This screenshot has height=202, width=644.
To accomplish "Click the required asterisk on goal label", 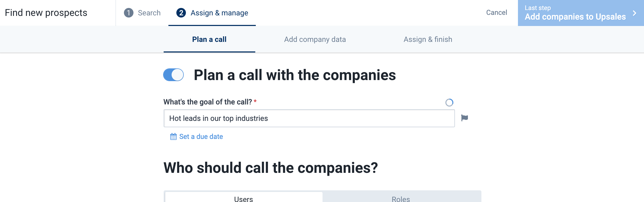I will 255,101.
